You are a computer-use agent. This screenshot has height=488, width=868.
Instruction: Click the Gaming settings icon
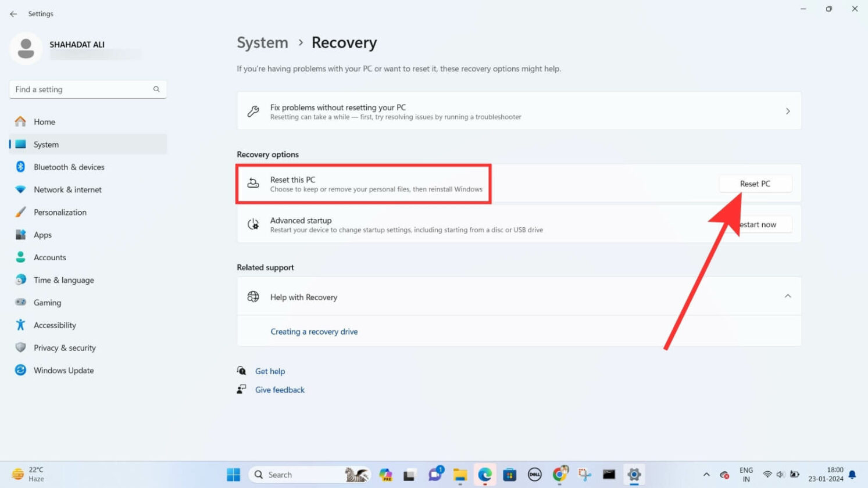pyautogui.click(x=20, y=302)
